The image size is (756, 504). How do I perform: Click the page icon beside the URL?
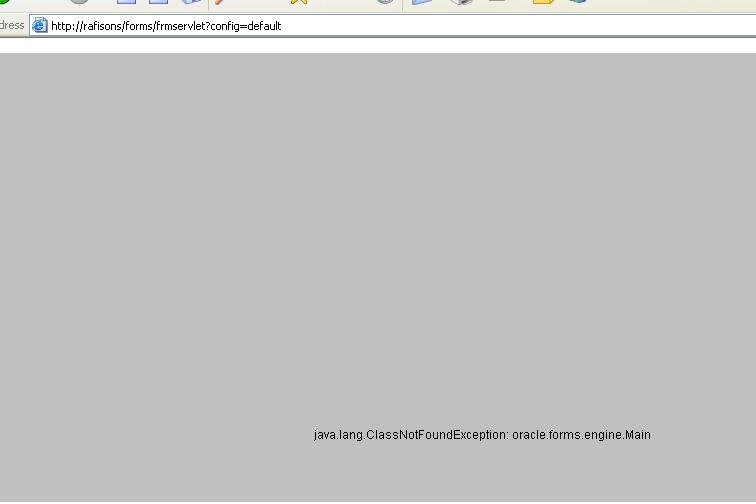pyautogui.click(x=40, y=26)
